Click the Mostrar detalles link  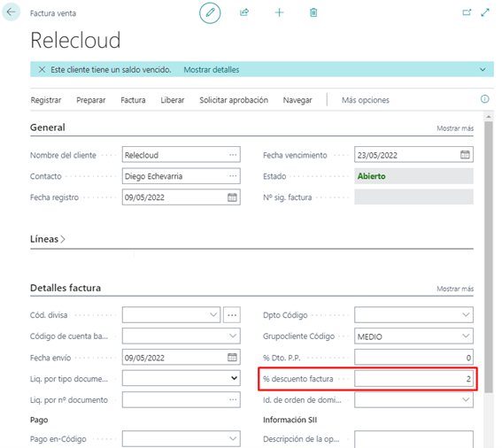pyautogui.click(x=212, y=69)
